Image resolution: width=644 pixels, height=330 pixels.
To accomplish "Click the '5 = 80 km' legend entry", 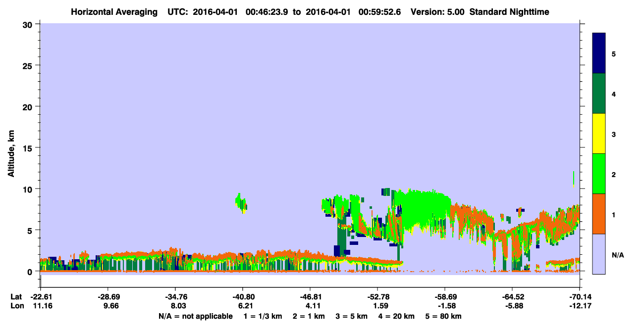I will coord(443,316).
